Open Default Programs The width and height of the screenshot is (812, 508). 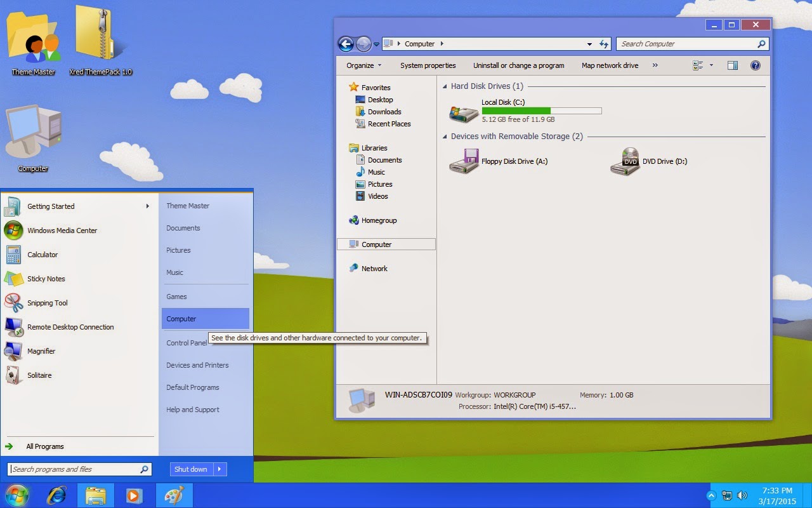pyautogui.click(x=193, y=387)
